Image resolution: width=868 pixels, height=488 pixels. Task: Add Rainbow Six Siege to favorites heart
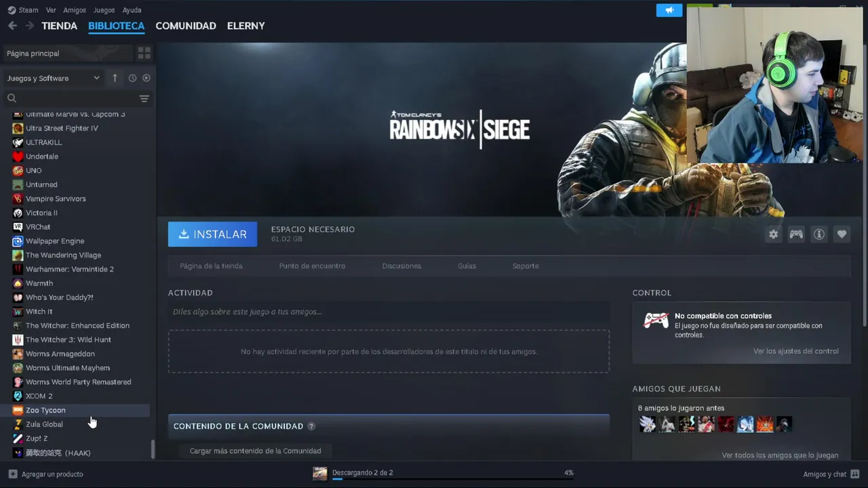click(842, 234)
